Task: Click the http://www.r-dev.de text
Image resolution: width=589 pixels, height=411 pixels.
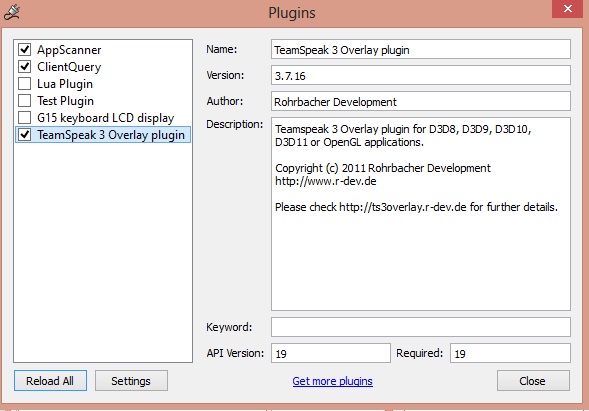Action: coord(326,181)
